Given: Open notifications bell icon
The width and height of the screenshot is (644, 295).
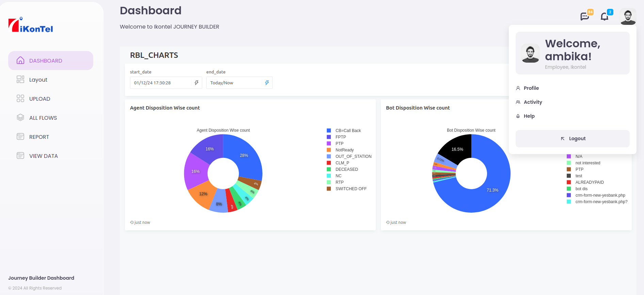Looking at the screenshot, I should point(605,16).
